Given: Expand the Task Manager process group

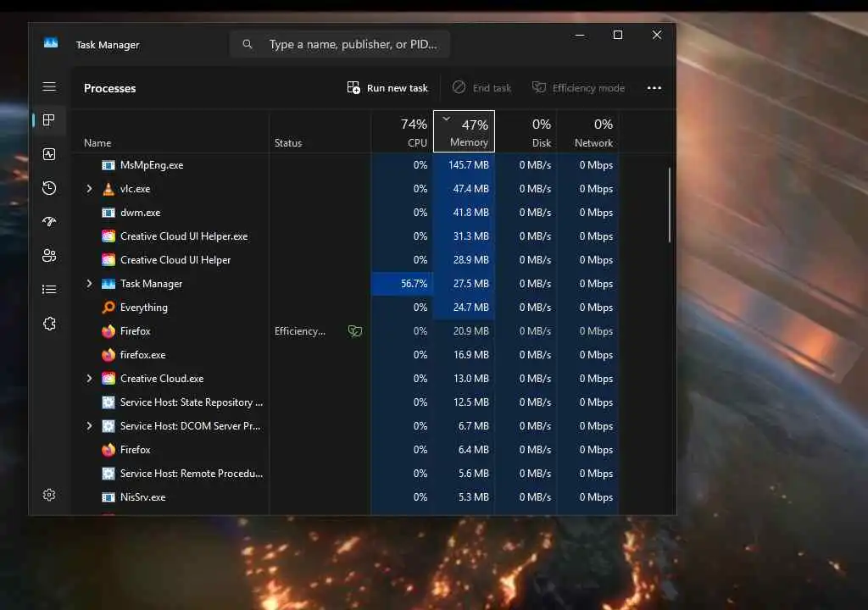Looking at the screenshot, I should pyautogui.click(x=89, y=284).
